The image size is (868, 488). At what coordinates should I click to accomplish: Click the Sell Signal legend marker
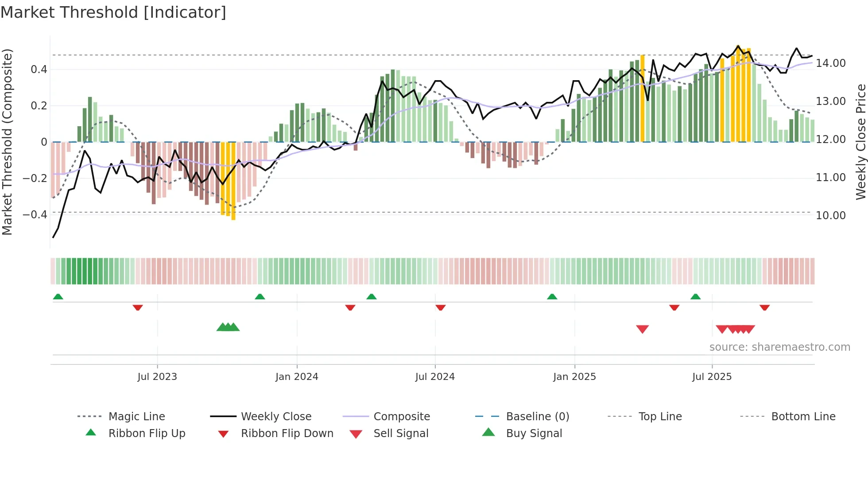pos(356,434)
